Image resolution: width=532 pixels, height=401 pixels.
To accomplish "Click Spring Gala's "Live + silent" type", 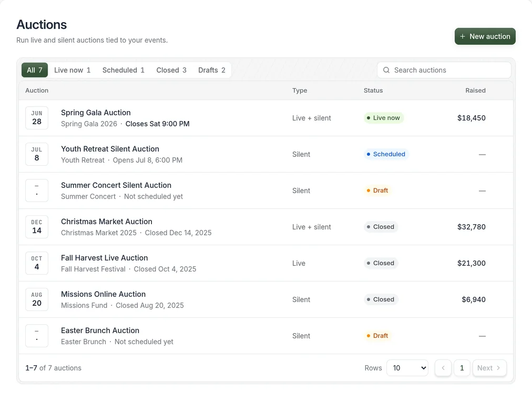I will click(311, 118).
